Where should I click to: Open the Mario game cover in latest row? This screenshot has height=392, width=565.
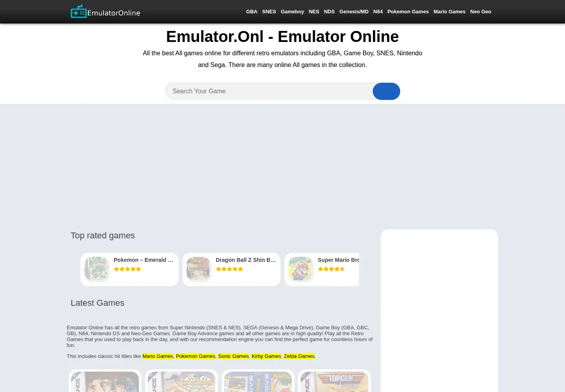258,381
